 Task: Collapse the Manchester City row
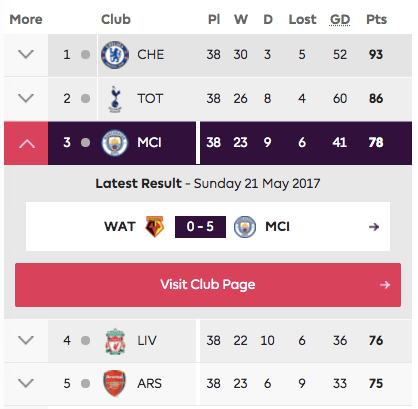click(26, 143)
